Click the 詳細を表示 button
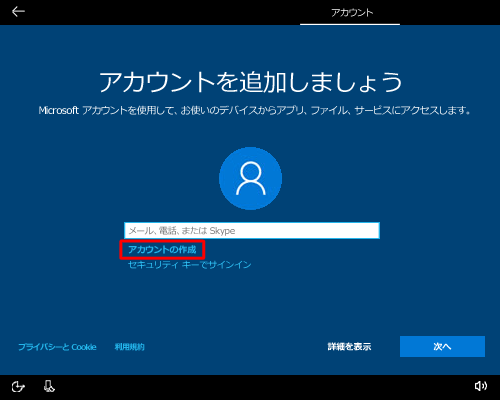This screenshot has width=500, height=400. 349,347
